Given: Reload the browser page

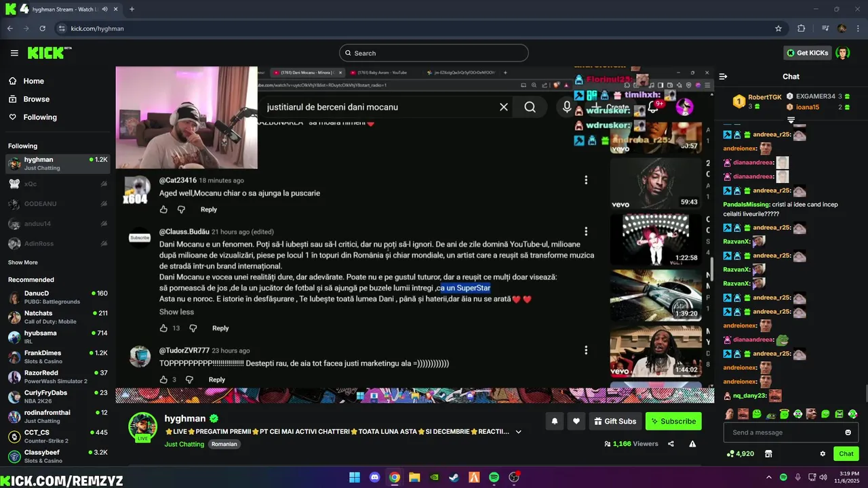Looking at the screenshot, I should pyautogui.click(x=42, y=28).
